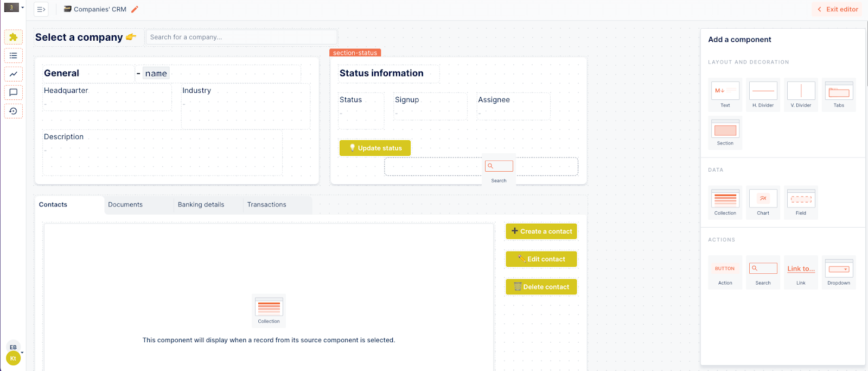This screenshot has height=371, width=868.
Task: Switch to the Documents tab
Action: pos(139,205)
